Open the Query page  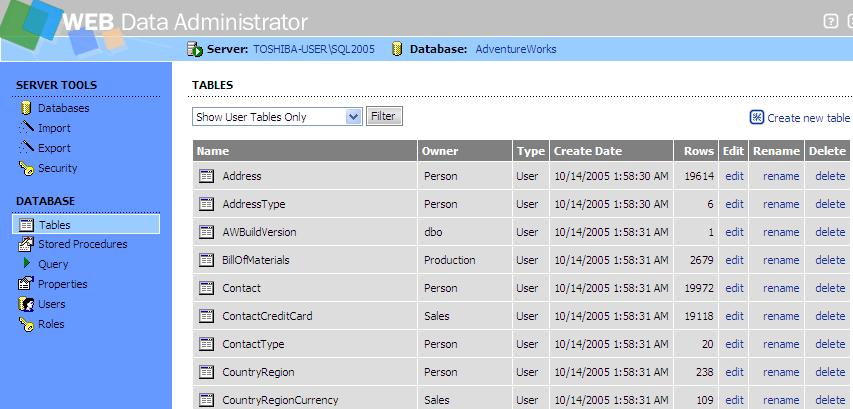coord(53,264)
